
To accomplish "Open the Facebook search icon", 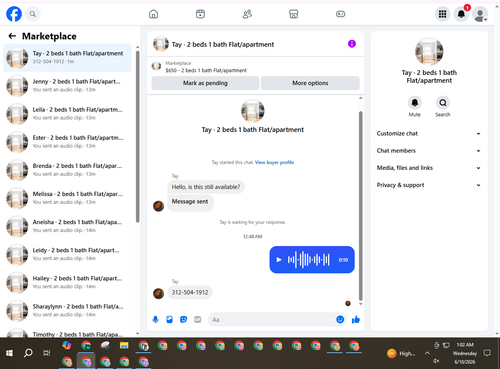I will 33,14.
